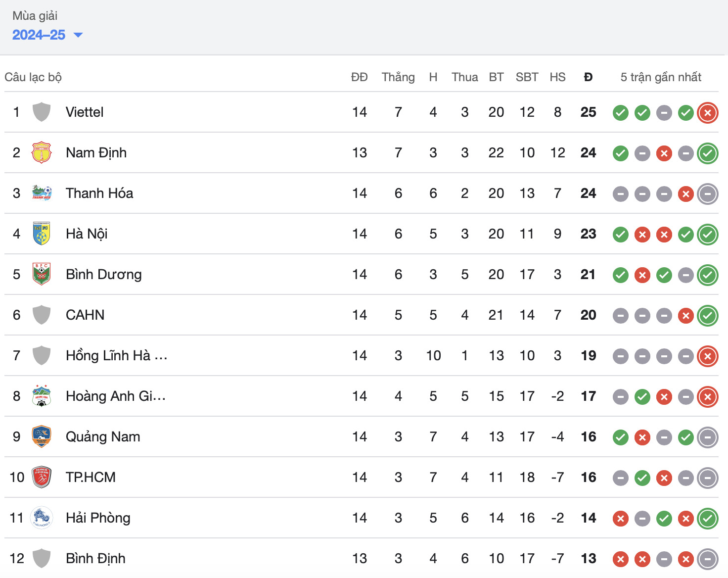The width and height of the screenshot is (728, 578).
Task: Click the Mùa giải season label
Action: coord(35,16)
